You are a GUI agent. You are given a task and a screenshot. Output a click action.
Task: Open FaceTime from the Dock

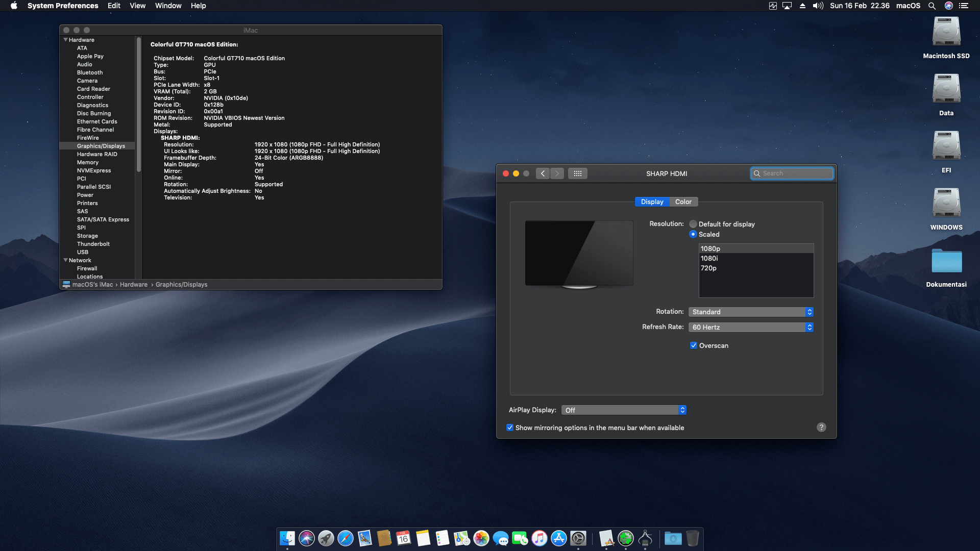coord(520,538)
